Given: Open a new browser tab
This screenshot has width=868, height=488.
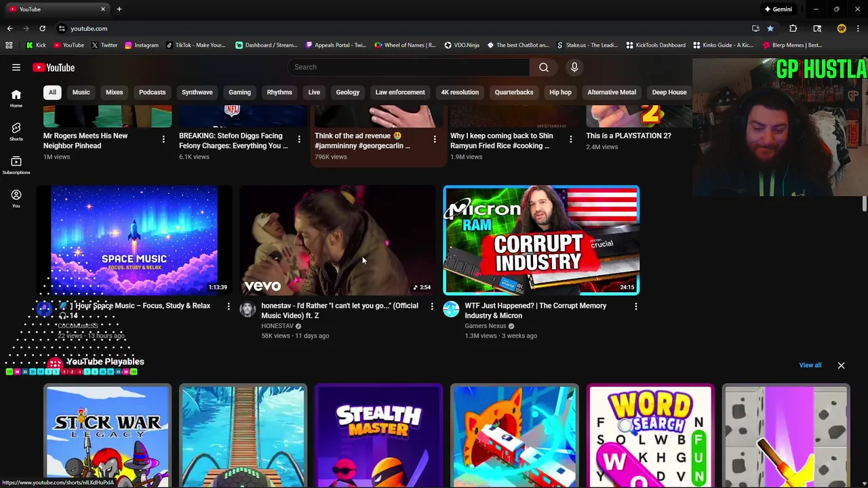Looking at the screenshot, I should tap(119, 9).
